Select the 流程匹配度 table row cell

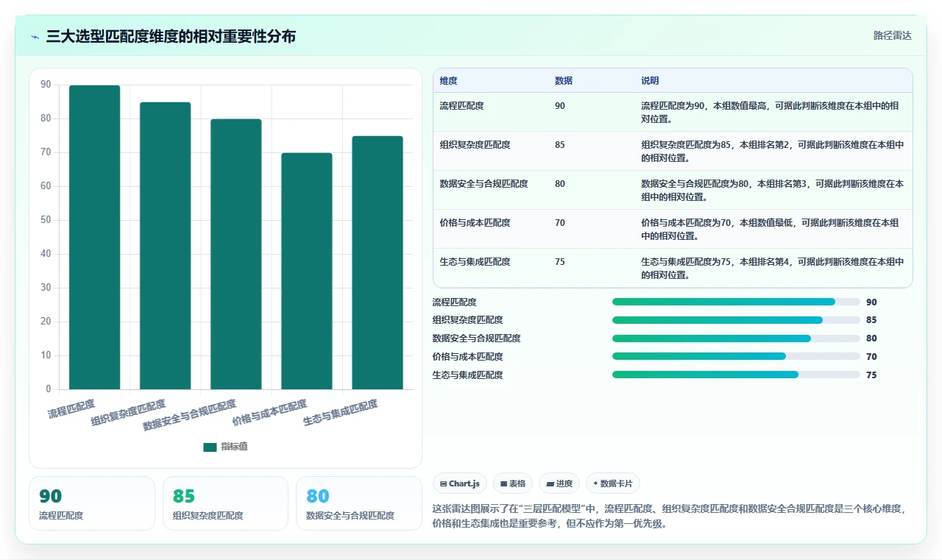click(461, 106)
